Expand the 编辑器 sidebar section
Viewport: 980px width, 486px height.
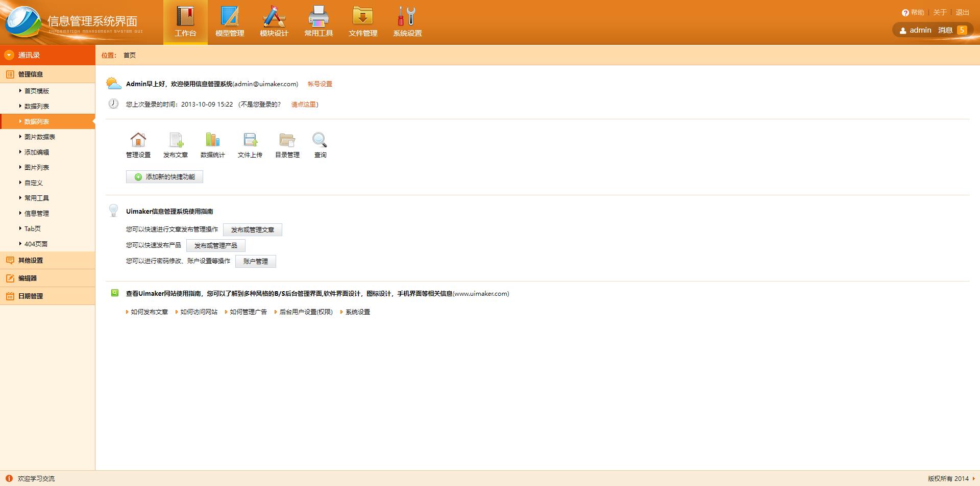tap(47, 278)
